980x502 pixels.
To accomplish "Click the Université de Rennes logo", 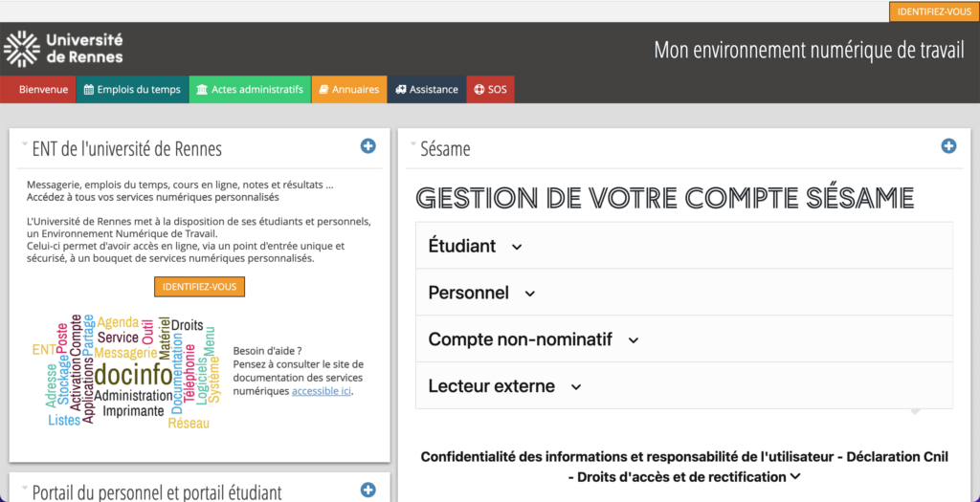I will (63, 49).
